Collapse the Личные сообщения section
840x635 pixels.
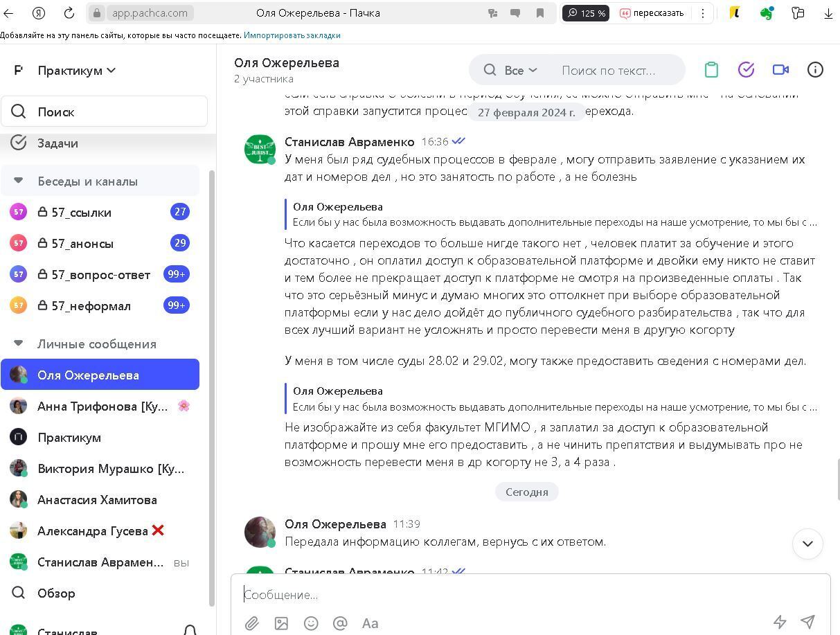[19, 343]
